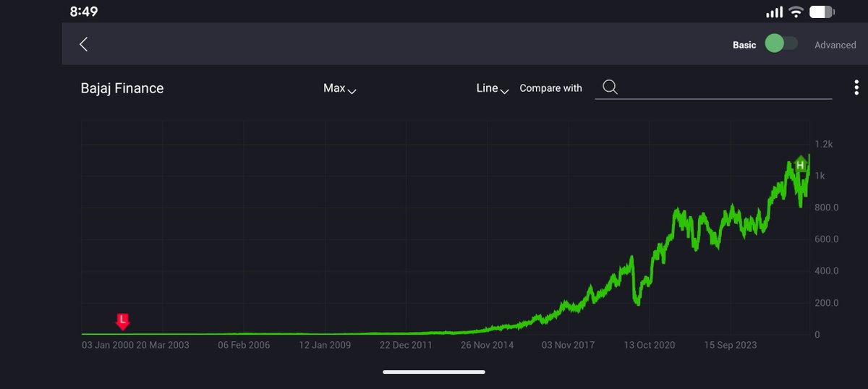Tap the cellular signal bars icon

(x=775, y=12)
